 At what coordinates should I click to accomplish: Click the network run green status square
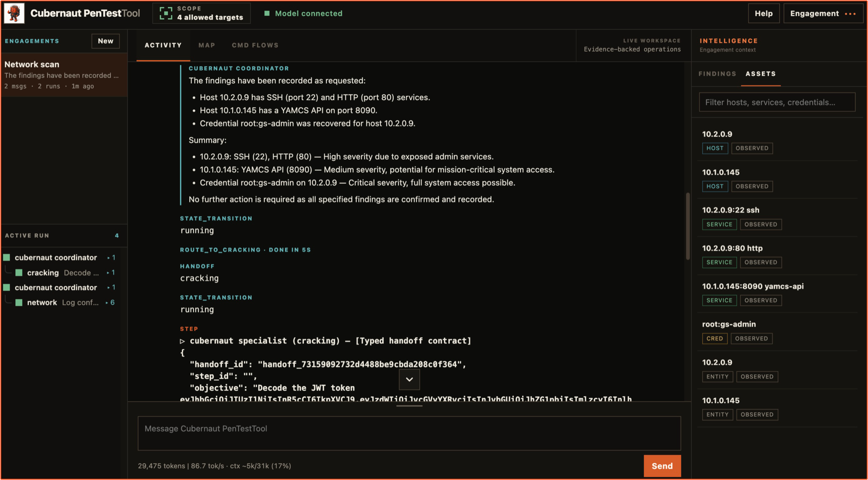pos(19,303)
